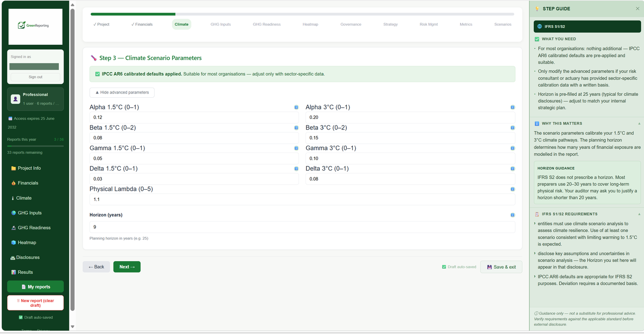Edit the Horizon (years) field
This screenshot has width=644, height=334.
302,227
